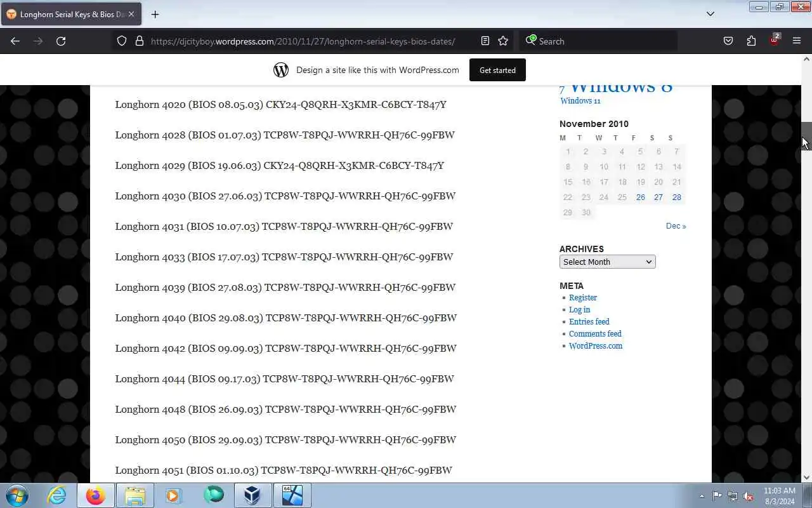Viewport: 812px width, 508px height.
Task: Open the Firefox application menu
Action: click(797, 41)
